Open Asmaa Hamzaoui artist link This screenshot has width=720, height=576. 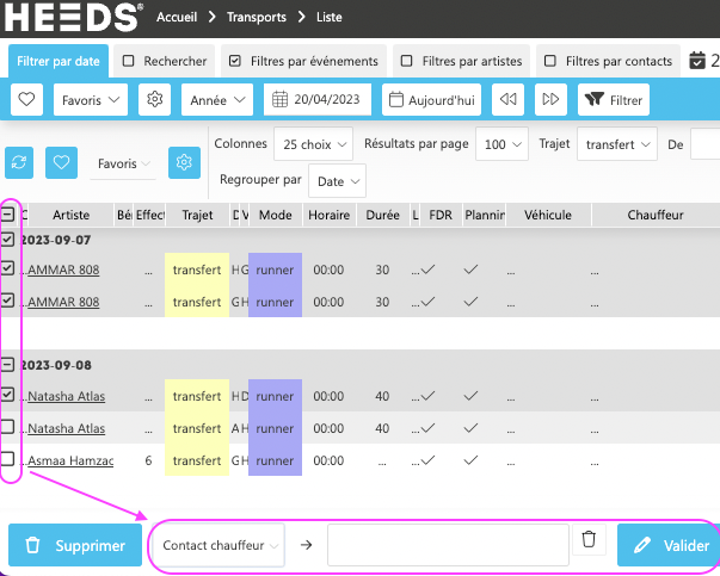pyautogui.click(x=71, y=460)
